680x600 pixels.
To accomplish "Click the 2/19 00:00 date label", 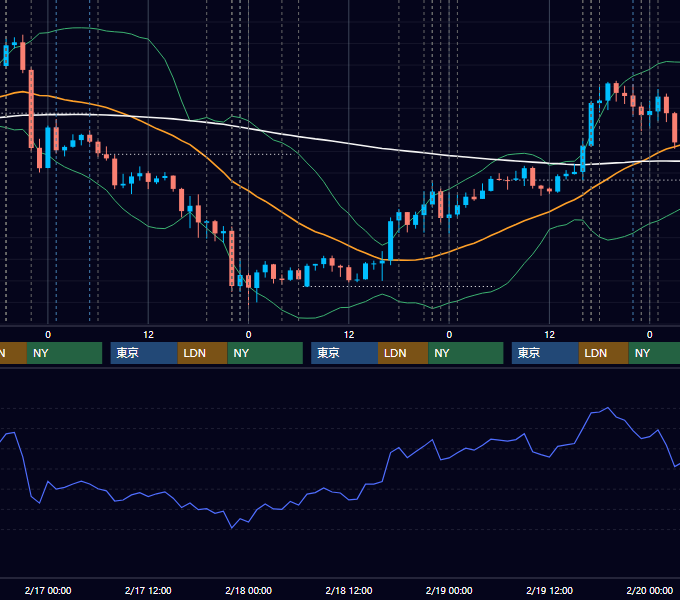I will [449, 590].
